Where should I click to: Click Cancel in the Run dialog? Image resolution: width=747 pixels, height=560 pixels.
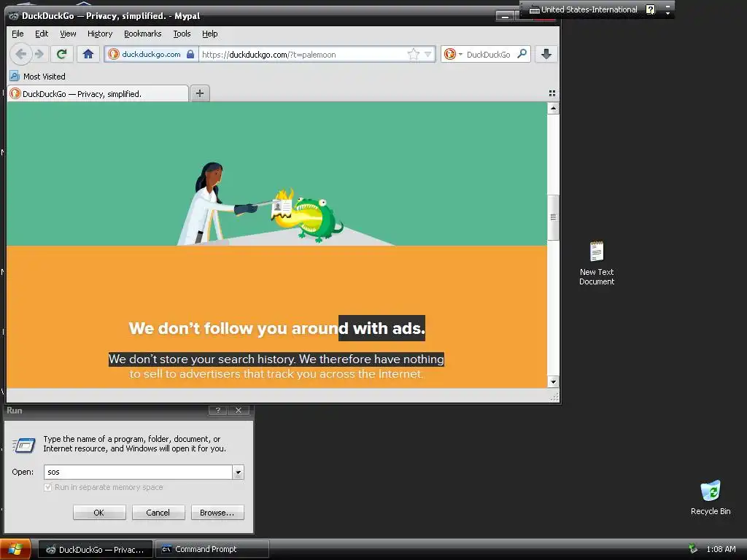tap(158, 513)
